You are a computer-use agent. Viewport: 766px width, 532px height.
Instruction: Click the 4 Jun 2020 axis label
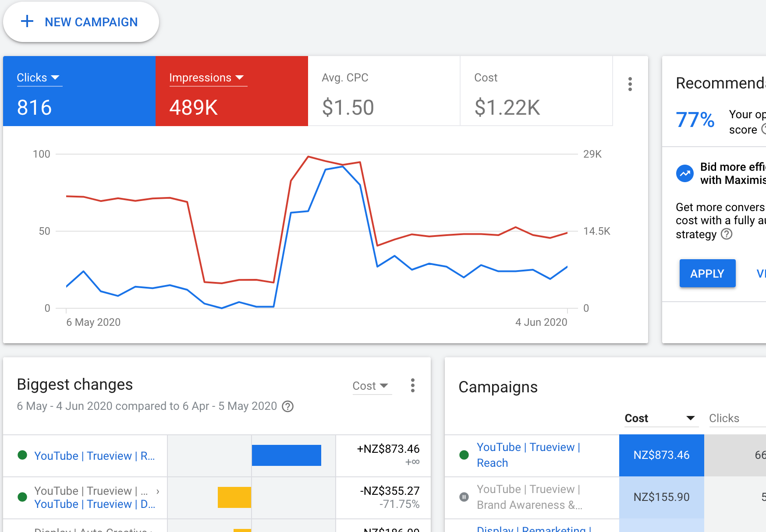click(541, 322)
